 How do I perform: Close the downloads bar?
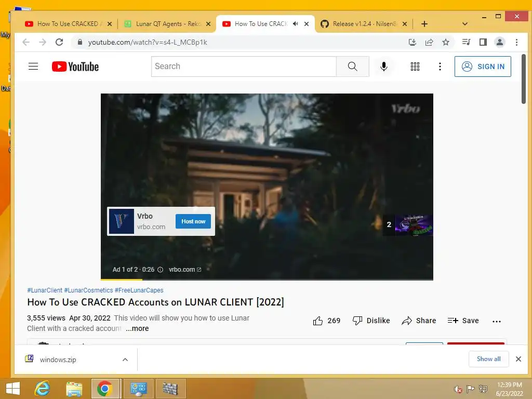[x=518, y=359]
